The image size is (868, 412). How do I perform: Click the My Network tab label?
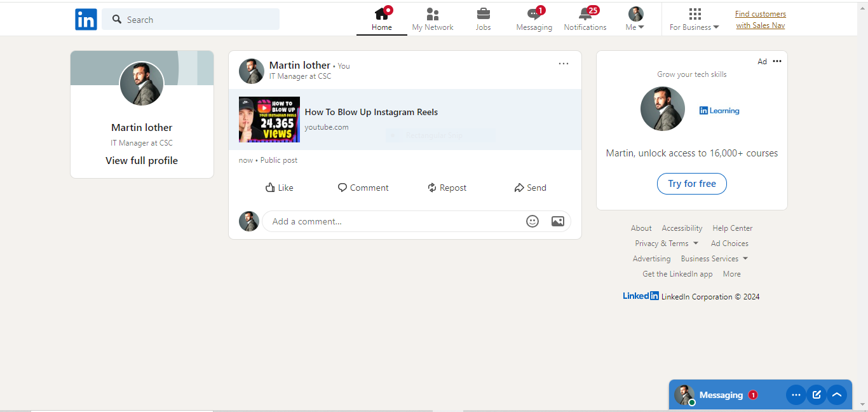(x=433, y=27)
